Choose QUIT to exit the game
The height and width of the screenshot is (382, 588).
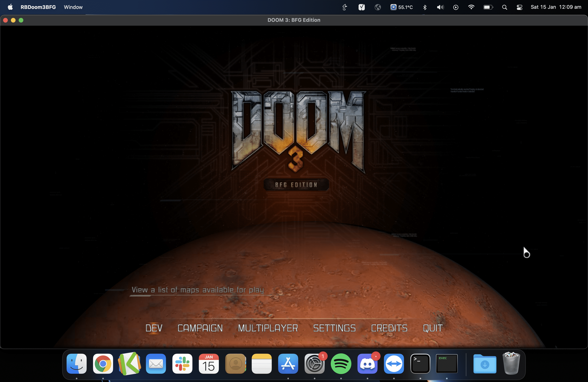pos(433,328)
